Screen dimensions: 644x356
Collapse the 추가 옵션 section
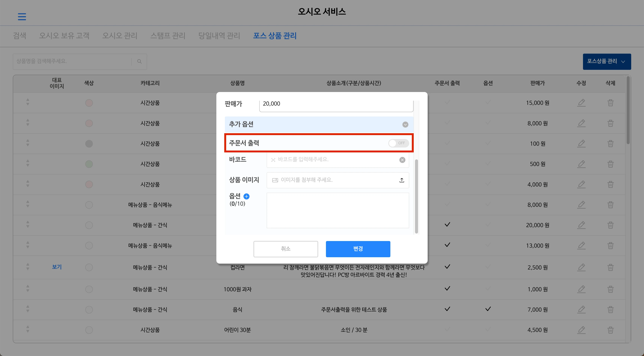pos(405,124)
